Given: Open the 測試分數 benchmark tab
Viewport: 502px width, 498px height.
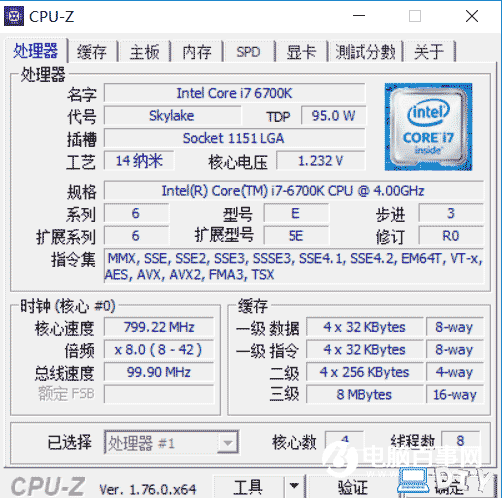Looking at the screenshot, I should click(366, 52).
